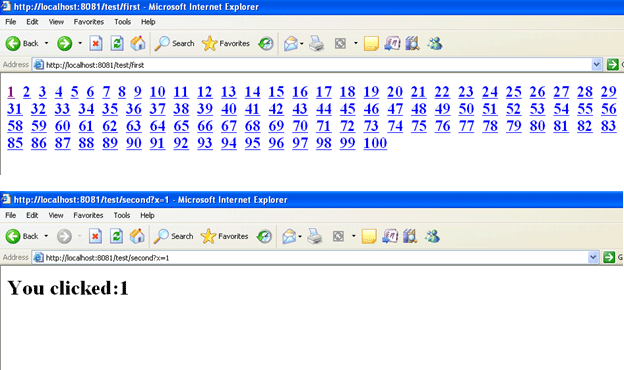Open Tools menu in second window

point(122,215)
